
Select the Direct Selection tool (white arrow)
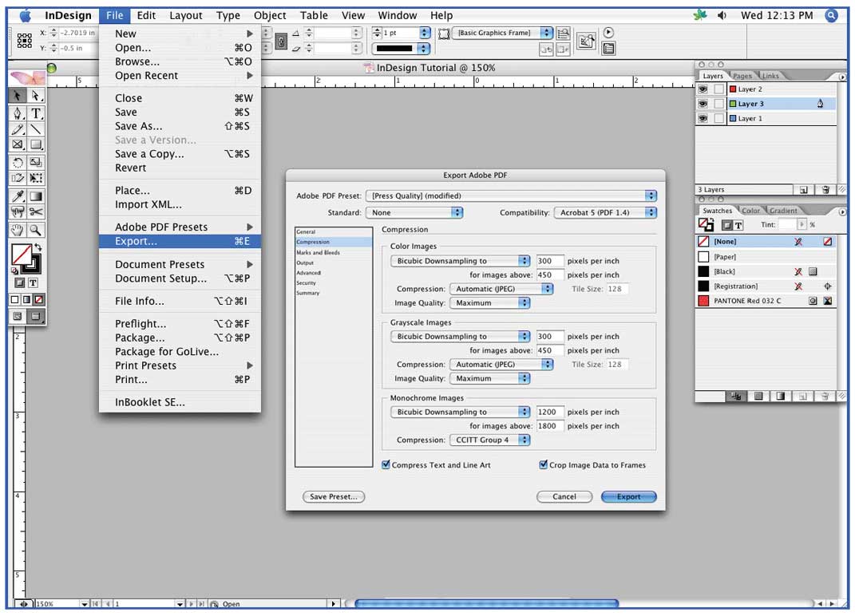pos(36,96)
